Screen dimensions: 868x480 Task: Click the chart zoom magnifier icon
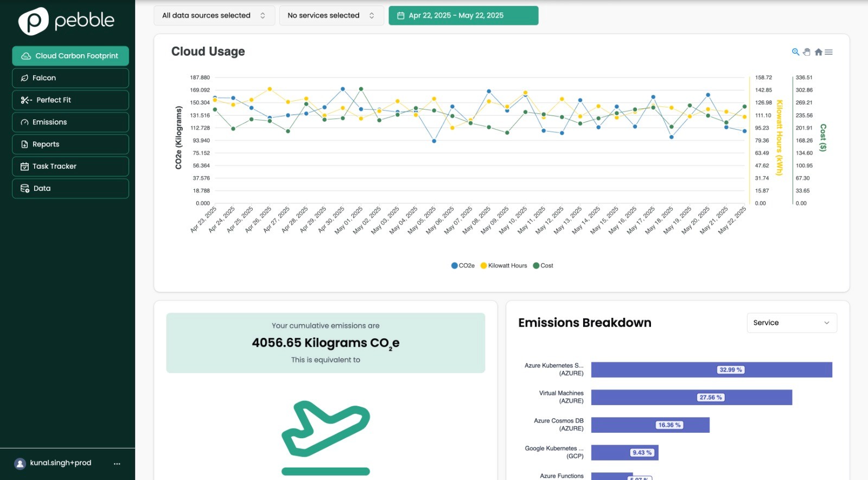(x=795, y=52)
